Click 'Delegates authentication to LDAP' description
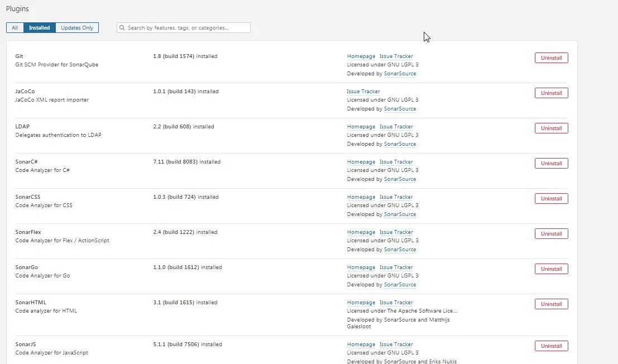Screen dimensions: 618x364 coord(58,135)
